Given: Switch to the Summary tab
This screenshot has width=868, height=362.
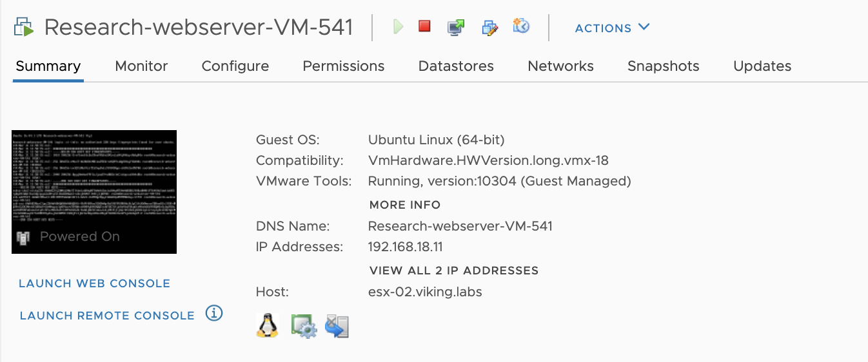Looking at the screenshot, I should 48,66.
